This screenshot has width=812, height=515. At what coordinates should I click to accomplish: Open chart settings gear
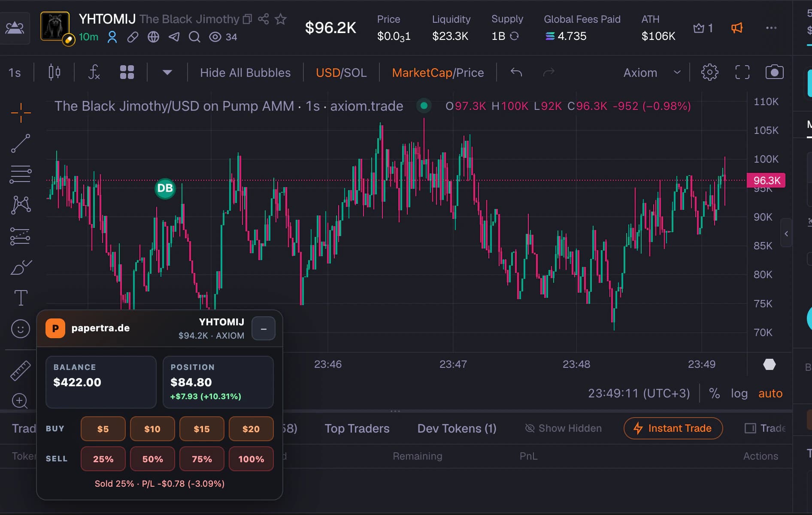pos(709,72)
